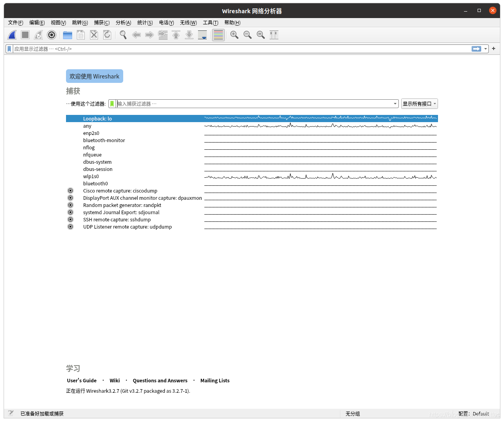Open the User's Guide link
The height and width of the screenshot is (422, 504).
click(x=82, y=380)
